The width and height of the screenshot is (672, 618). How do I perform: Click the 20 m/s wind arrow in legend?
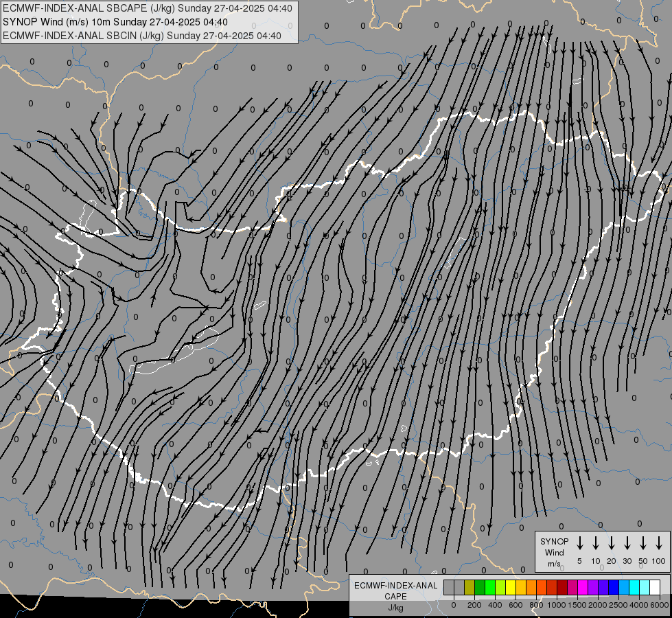pos(611,543)
